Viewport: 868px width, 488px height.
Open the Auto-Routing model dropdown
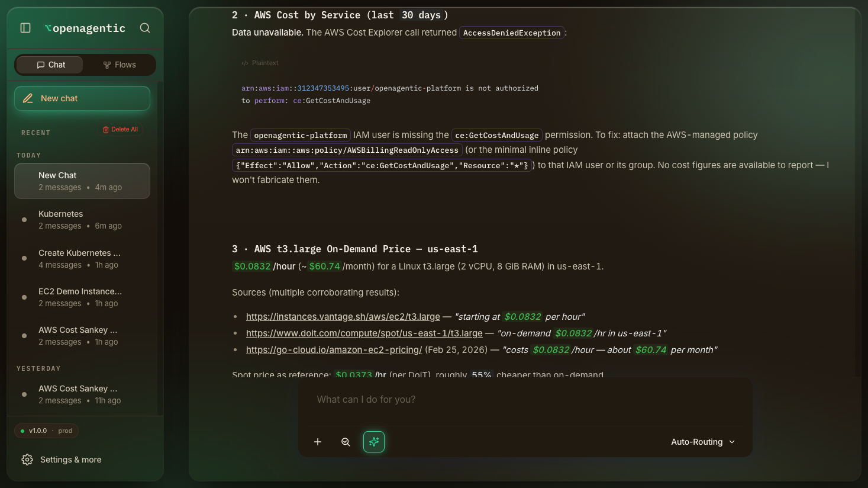coord(703,442)
